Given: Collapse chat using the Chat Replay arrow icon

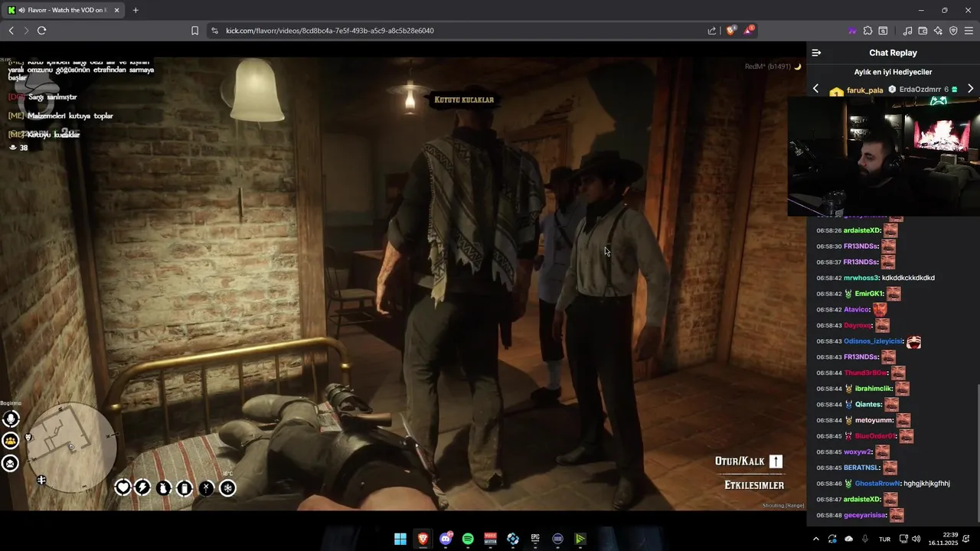Looking at the screenshot, I should [816, 53].
